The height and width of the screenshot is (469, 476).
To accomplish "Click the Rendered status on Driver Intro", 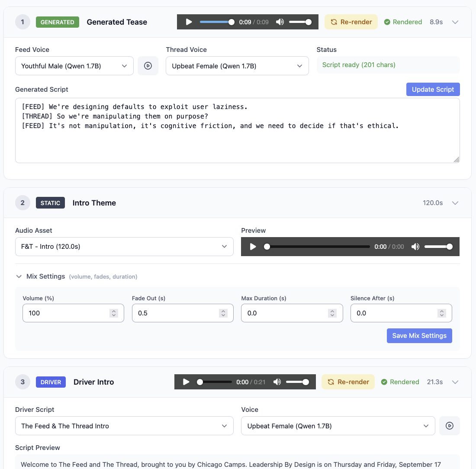I will 400,382.
